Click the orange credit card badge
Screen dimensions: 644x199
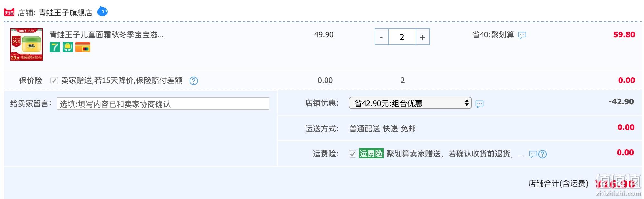pyautogui.click(x=83, y=47)
